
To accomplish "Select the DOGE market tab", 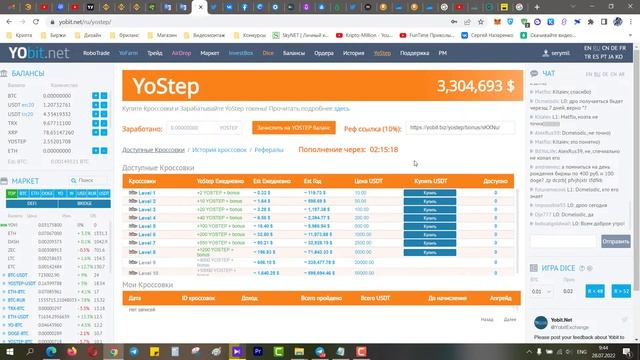I will tap(47, 193).
